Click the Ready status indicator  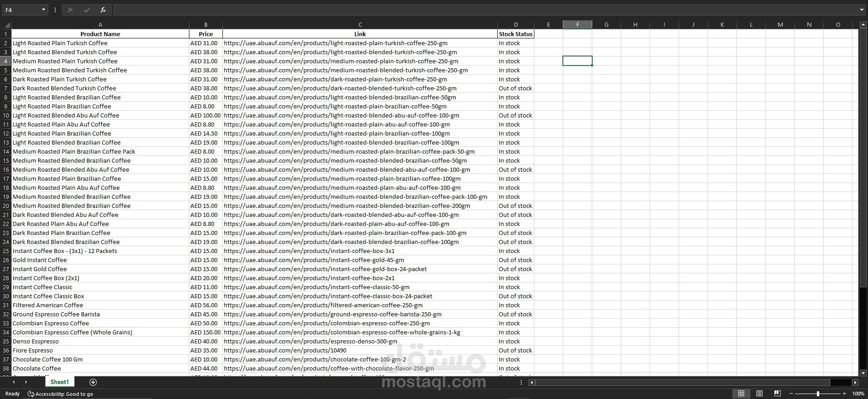tap(12, 394)
